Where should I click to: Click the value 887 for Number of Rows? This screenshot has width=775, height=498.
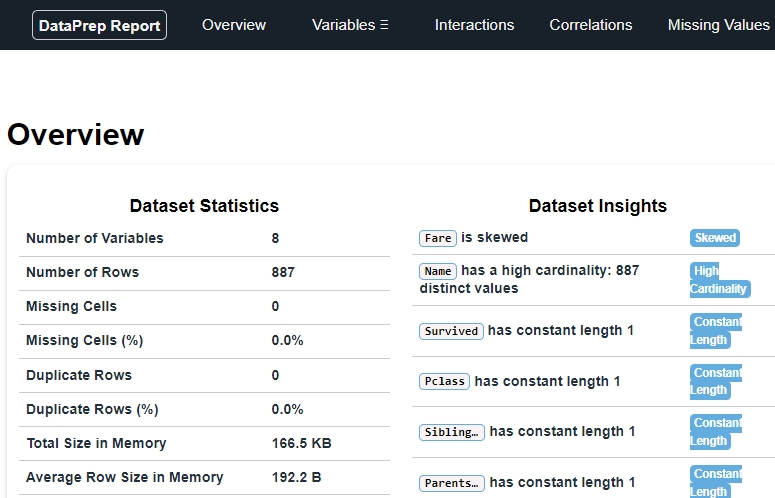point(283,272)
